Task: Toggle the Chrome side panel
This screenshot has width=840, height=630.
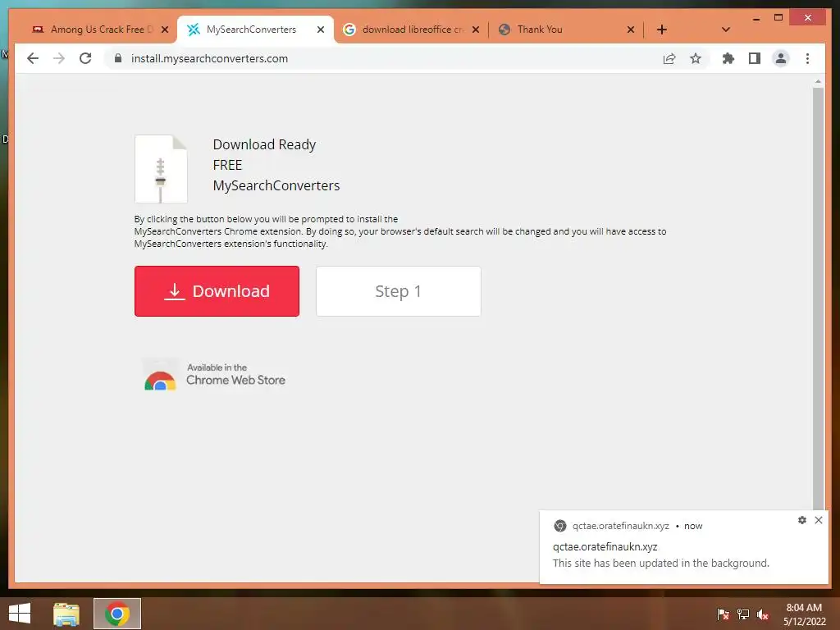Action: click(755, 58)
